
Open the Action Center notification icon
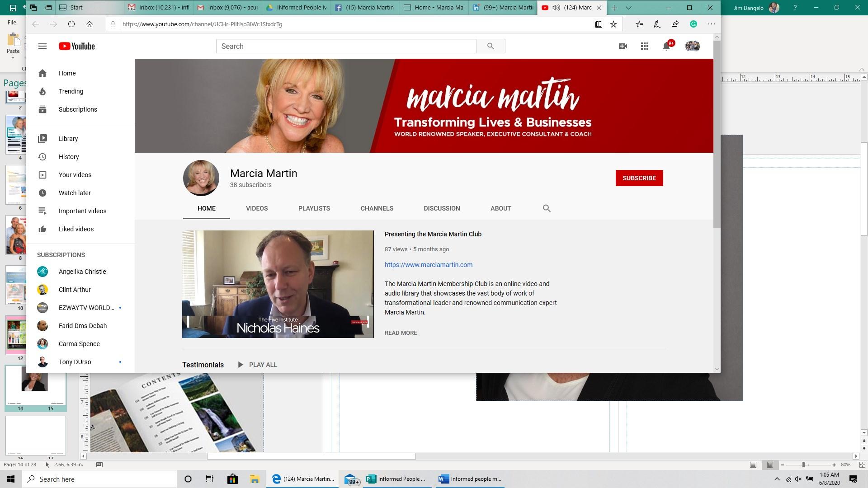853,479
